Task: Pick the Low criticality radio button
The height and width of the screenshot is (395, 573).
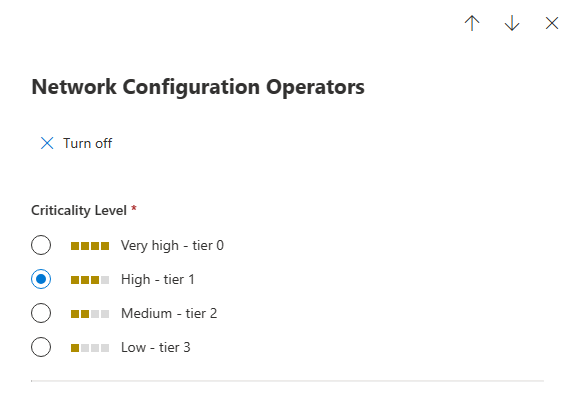Action: point(41,347)
